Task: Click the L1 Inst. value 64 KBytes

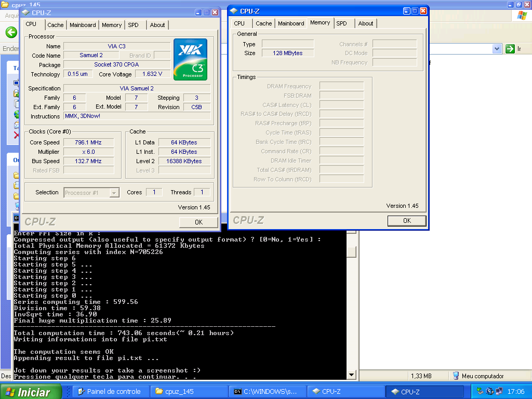Action: click(184, 152)
